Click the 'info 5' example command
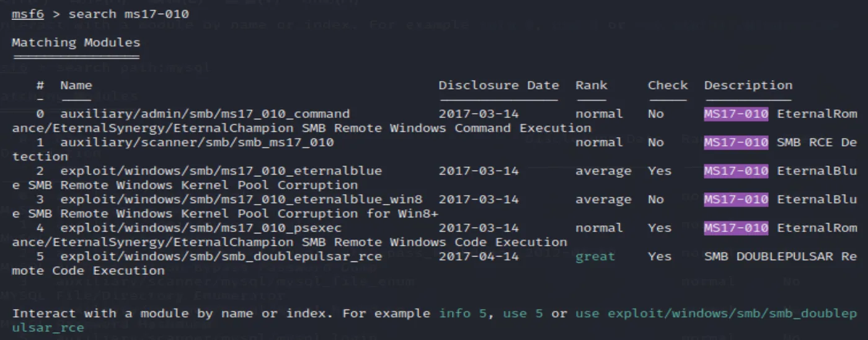This screenshot has width=868, height=340. 463,314
